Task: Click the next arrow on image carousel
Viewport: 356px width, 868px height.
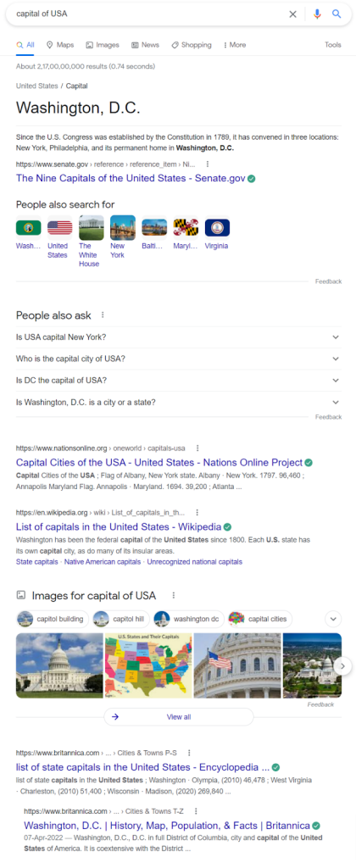Action: pos(342,665)
